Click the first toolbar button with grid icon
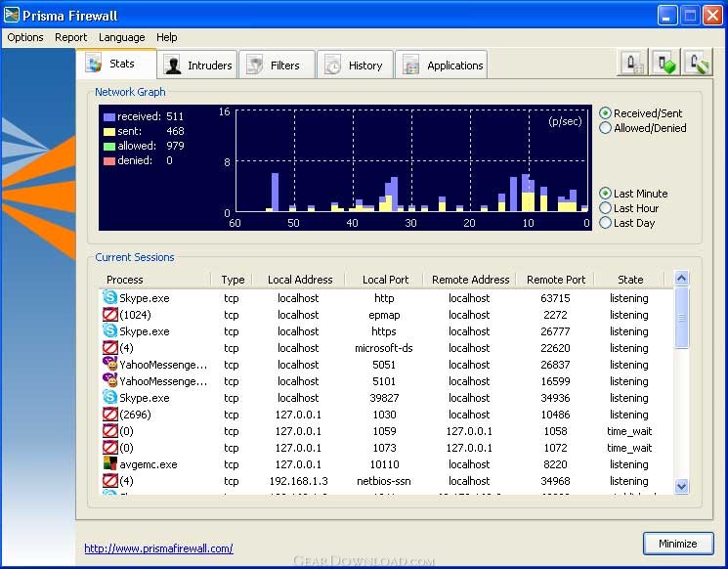Image resolution: width=728 pixels, height=569 pixels. (632, 63)
